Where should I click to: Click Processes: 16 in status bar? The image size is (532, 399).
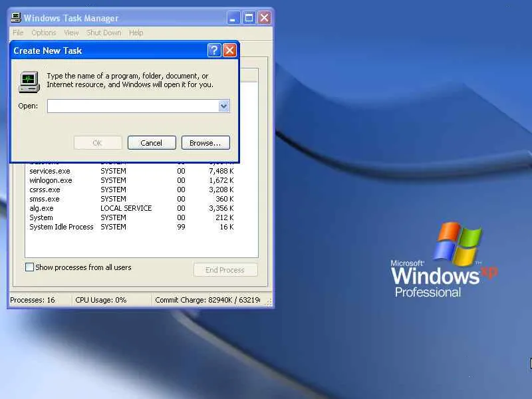click(33, 301)
